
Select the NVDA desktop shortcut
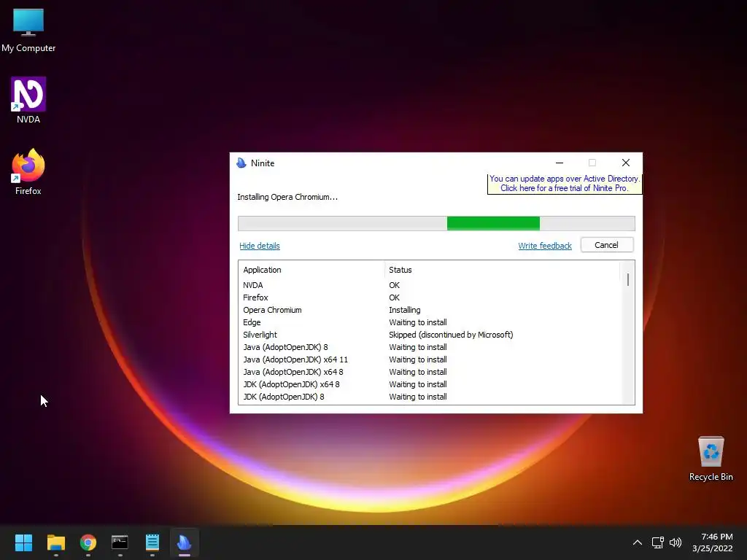28,101
